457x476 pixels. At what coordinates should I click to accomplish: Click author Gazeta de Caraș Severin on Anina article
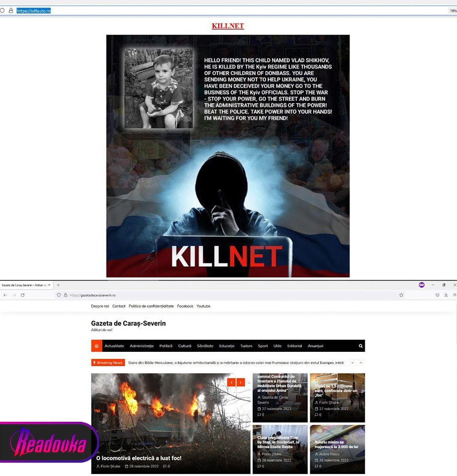pos(273,400)
